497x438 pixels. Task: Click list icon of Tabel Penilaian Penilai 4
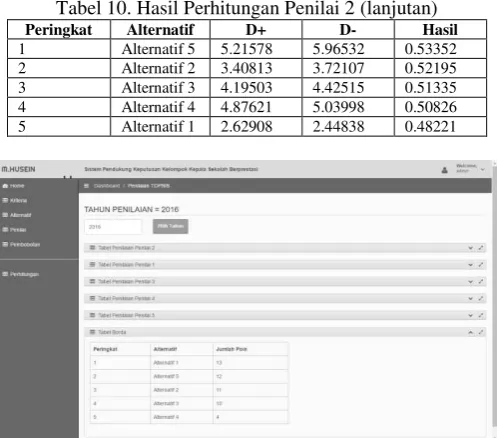click(92, 298)
